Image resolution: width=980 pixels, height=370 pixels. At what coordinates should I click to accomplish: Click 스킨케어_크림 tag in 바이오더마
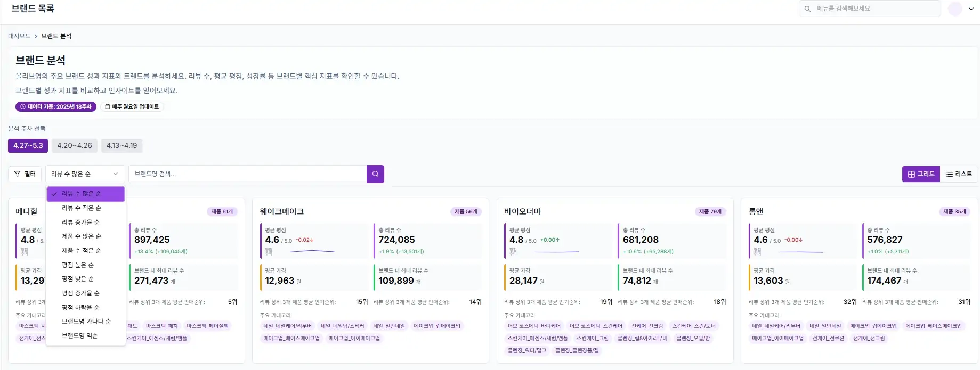(x=592, y=338)
